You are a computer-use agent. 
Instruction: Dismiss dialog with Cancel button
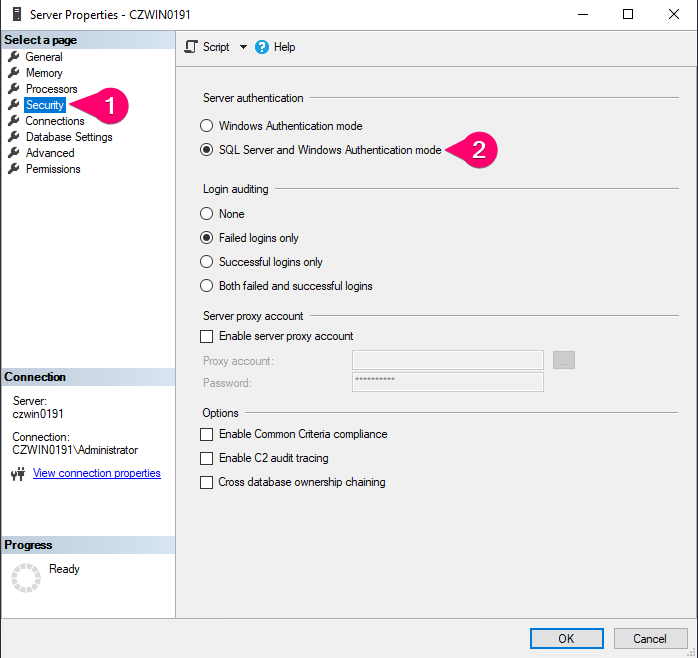[650, 639]
